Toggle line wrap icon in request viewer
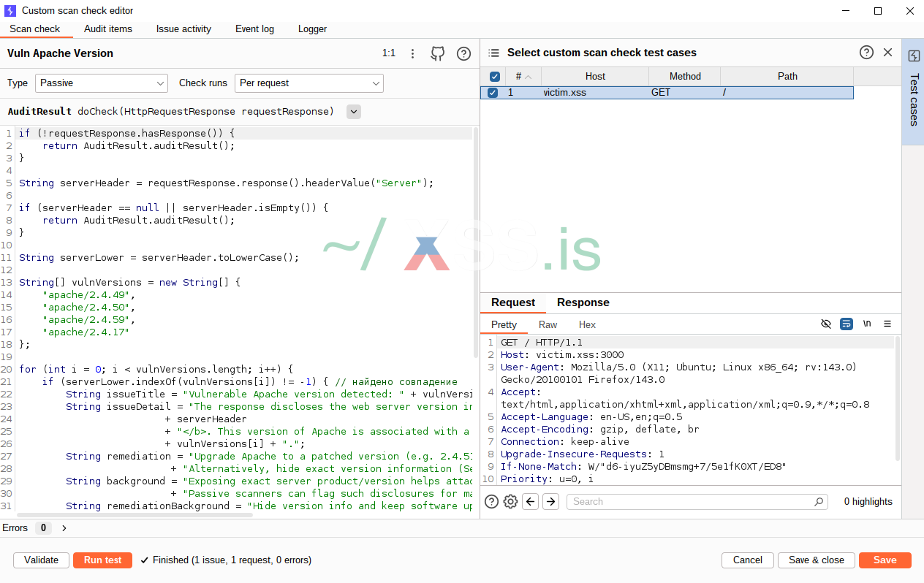924x583 pixels. click(847, 324)
